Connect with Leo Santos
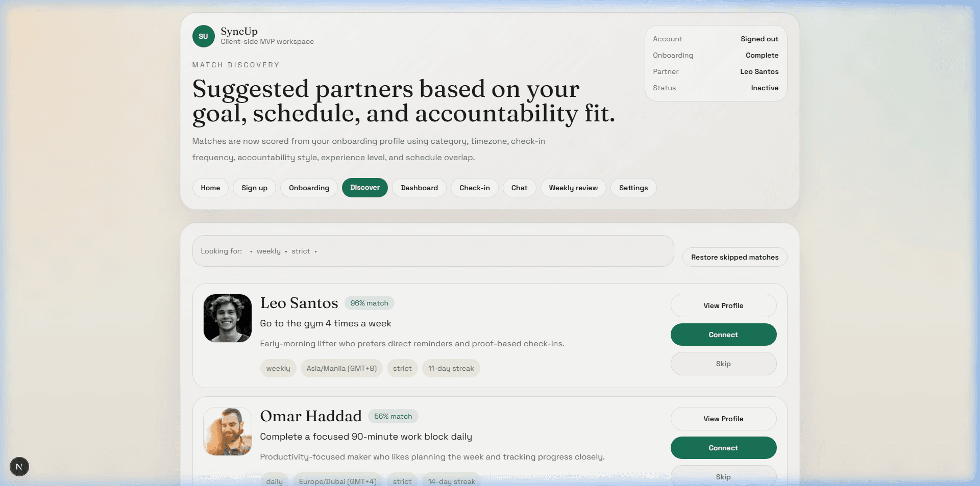Image resolution: width=980 pixels, height=486 pixels. (x=723, y=335)
